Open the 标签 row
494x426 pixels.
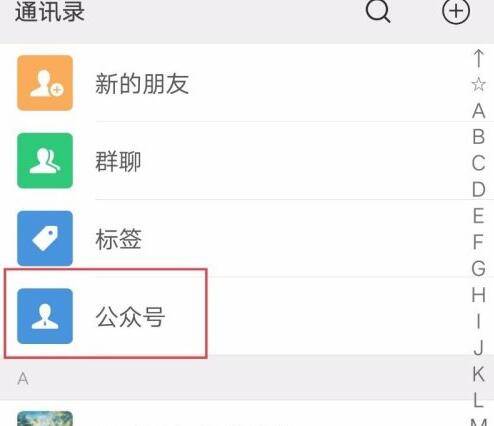pyautogui.click(x=247, y=238)
